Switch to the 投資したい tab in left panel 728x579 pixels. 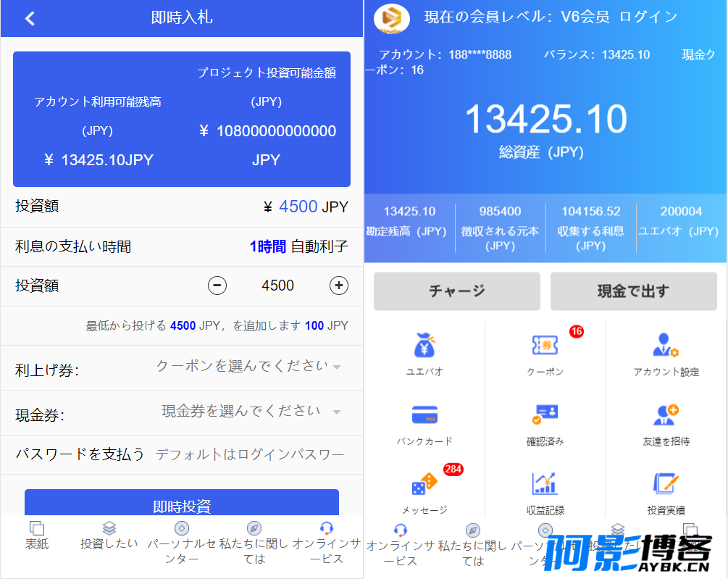[x=109, y=536]
